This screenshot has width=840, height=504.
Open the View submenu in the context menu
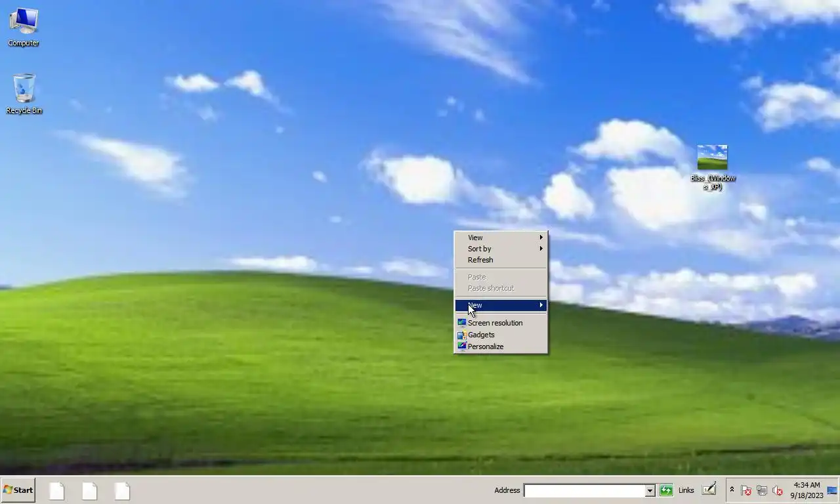(x=501, y=238)
